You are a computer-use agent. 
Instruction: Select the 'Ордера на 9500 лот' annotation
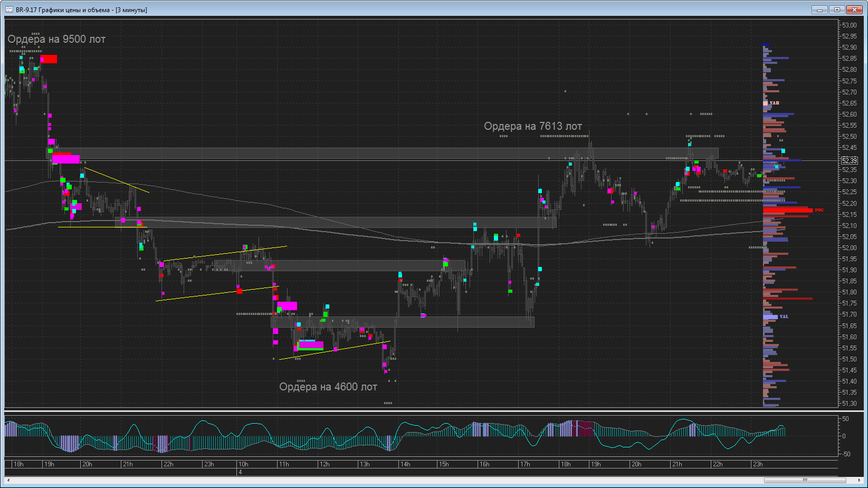coord(56,39)
